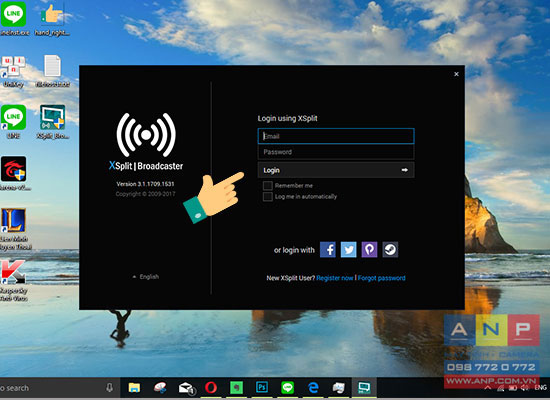This screenshot has width=550, height=400.
Task: Log in with the Steam icon
Action: coord(390,250)
